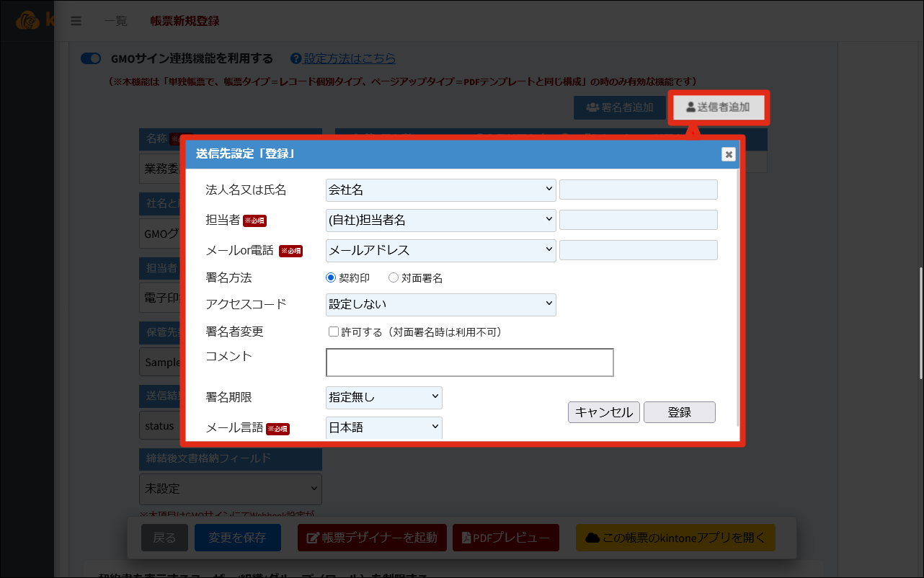Select the 契約印 radio button
The height and width of the screenshot is (578, 924).
332,277
